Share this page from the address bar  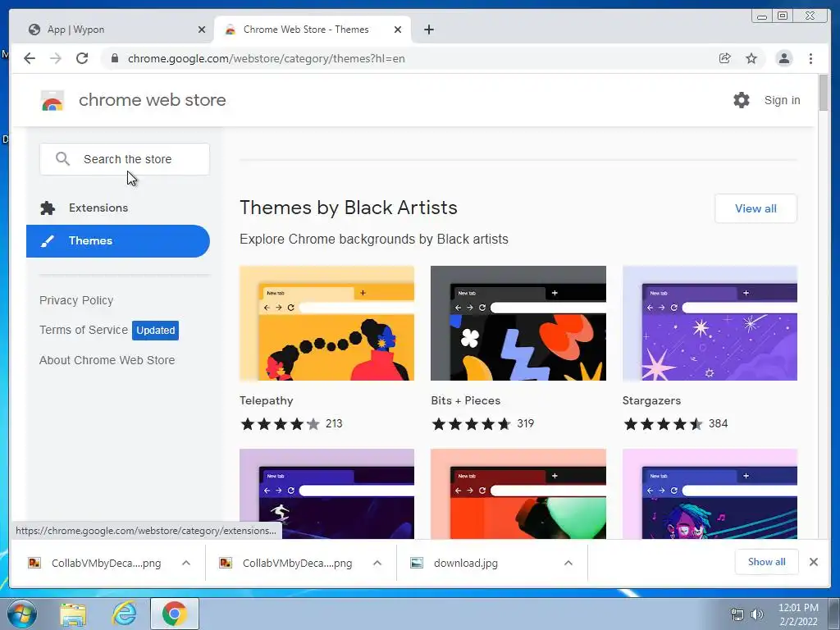pos(725,58)
